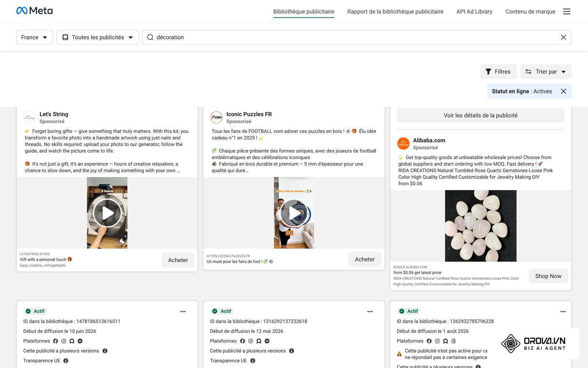
Task: Click Transparence UE info icon, ad 1478186513616511
Action: pyautogui.click(x=66, y=361)
